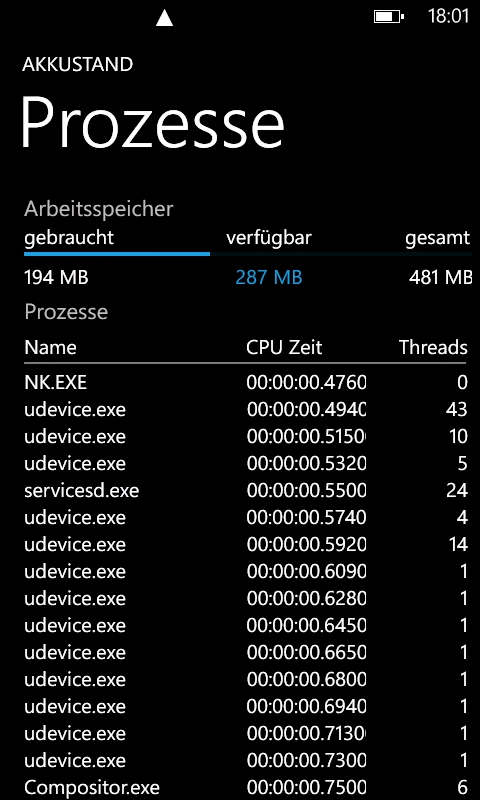Tap the 481 MB total value

tap(440, 278)
